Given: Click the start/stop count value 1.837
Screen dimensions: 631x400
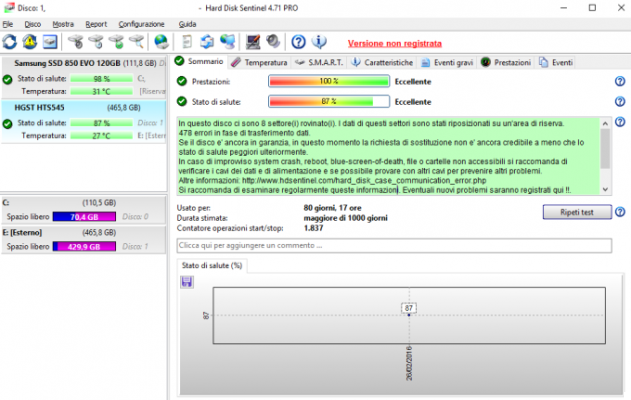Looking at the screenshot, I should 313,228.
